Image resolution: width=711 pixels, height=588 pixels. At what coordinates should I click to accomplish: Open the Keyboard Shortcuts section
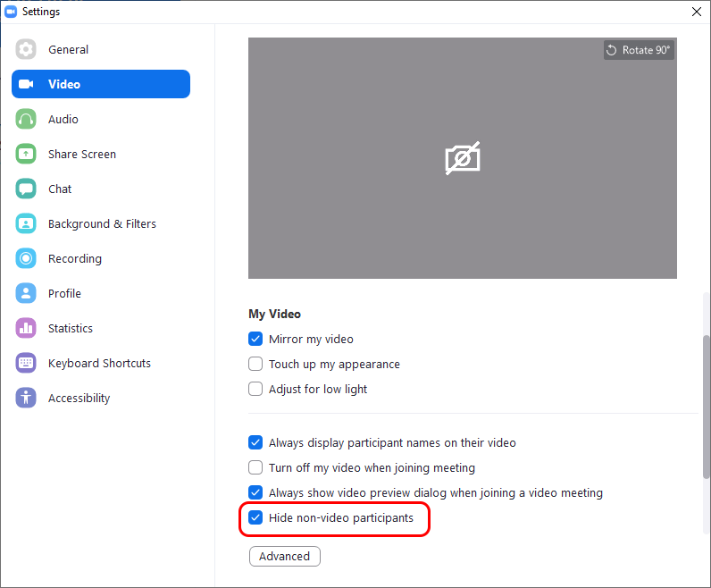tap(101, 363)
